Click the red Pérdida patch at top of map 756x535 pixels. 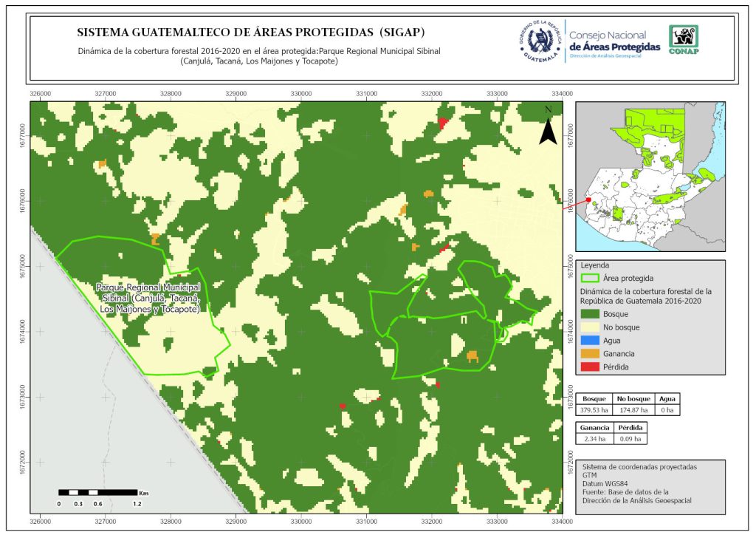click(x=443, y=123)
